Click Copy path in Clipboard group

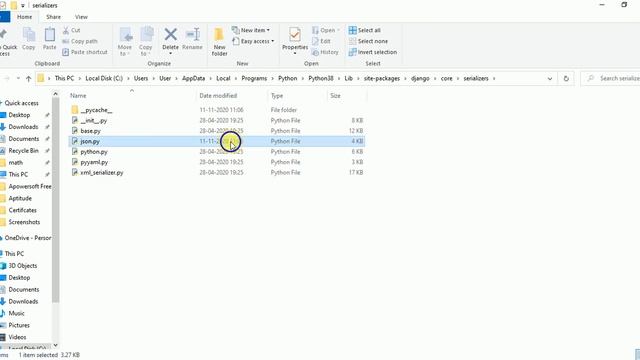point(80,41)
